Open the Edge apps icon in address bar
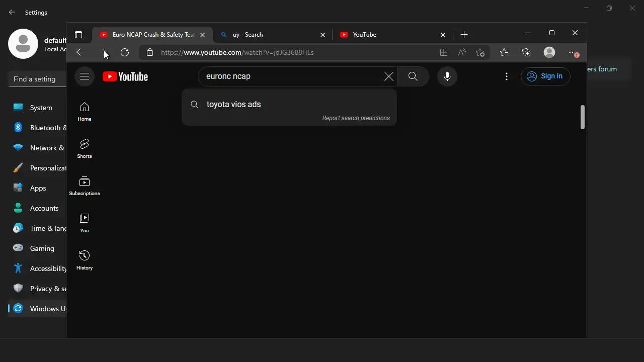This screenshot has height=362, width=644. coord(443,52)
